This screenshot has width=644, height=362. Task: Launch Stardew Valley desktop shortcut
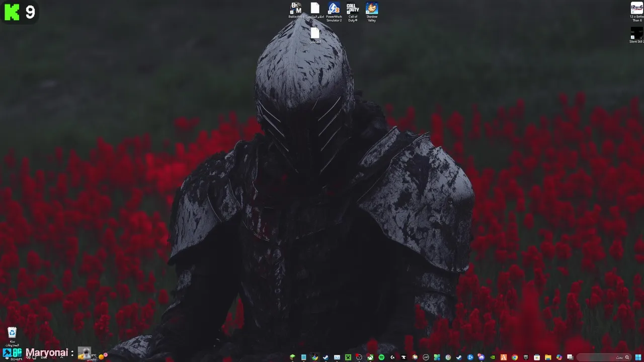tap(372, 12)
